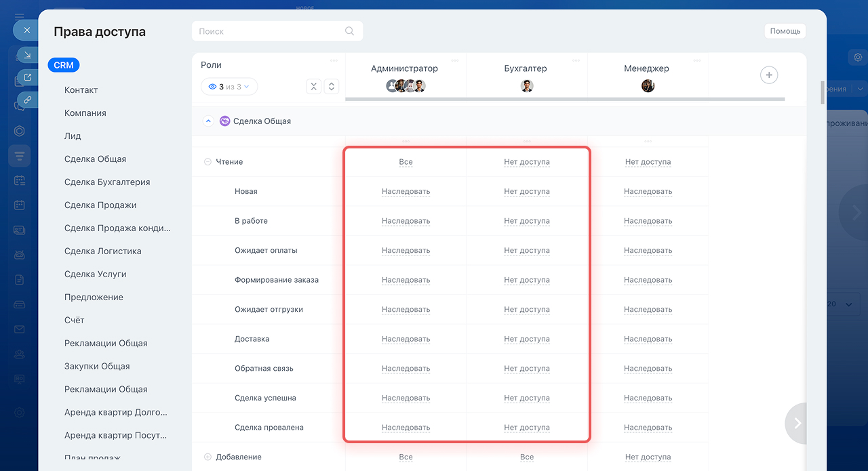
Task: Select the CRM section tab
Action: 64,65
